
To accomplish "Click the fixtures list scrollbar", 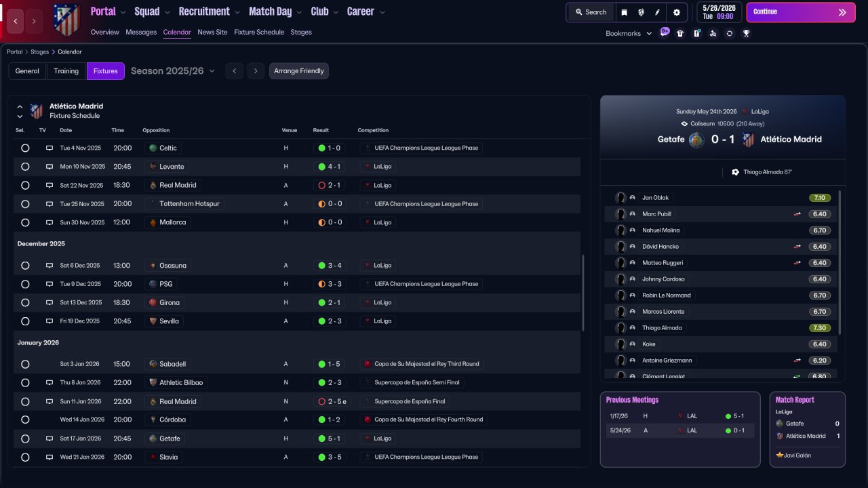I will [583, 293].
